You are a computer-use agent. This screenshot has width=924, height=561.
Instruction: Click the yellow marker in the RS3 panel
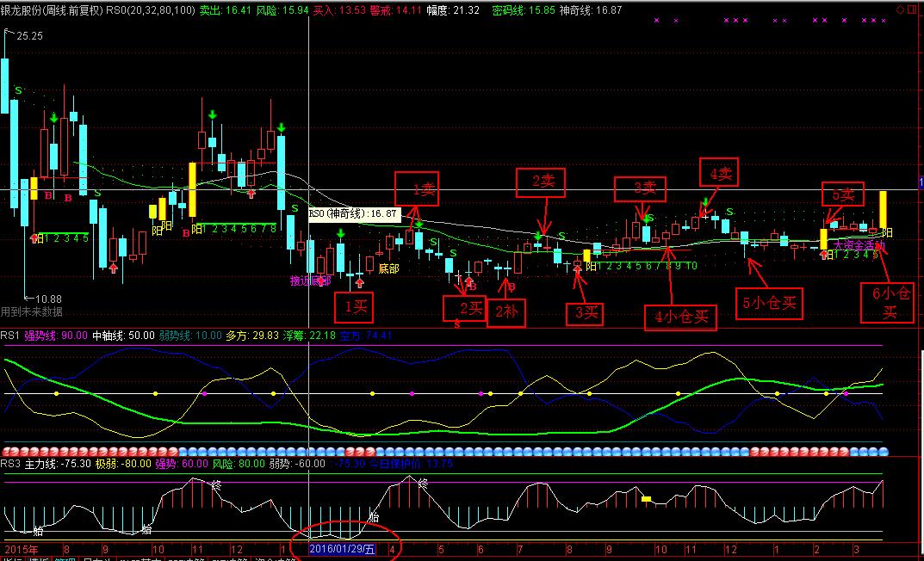tap(647, 499)
